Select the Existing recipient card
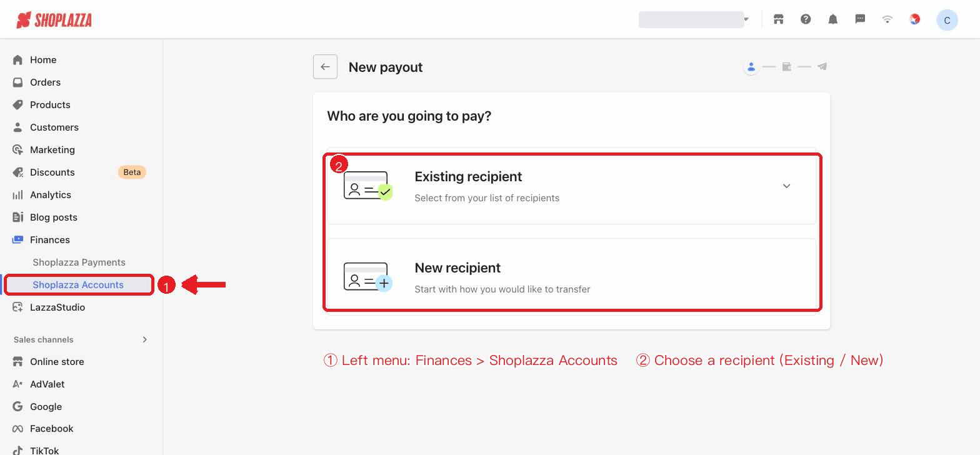Viewport: 980px width, 455px height. click(x=571, y=186)
